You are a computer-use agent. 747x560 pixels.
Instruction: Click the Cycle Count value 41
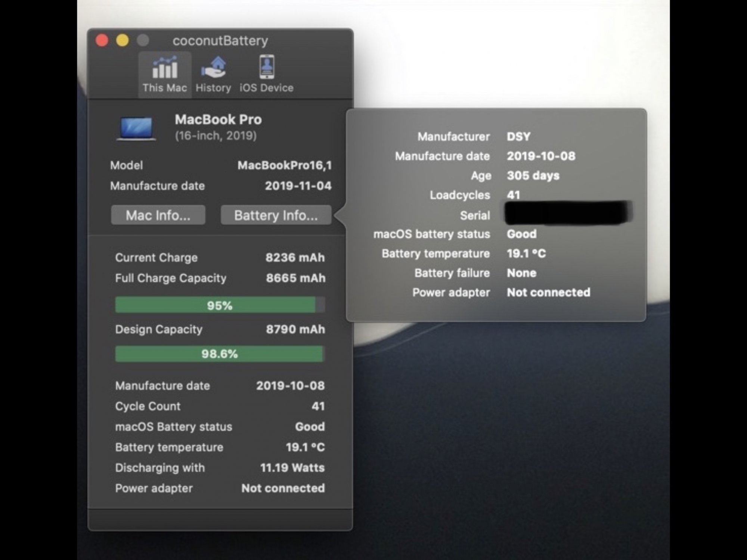click(318, 406)
